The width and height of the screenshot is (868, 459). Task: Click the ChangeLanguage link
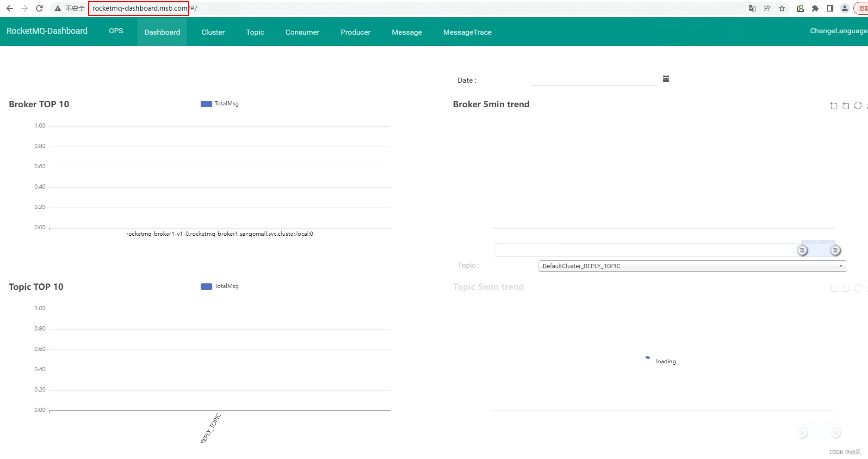tap(838, 31)
